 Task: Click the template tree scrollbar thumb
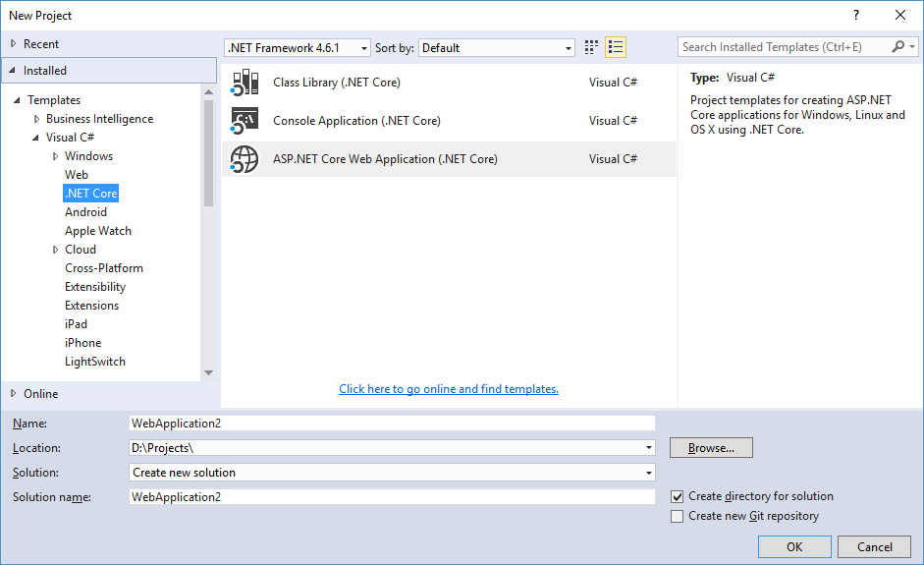pos(208,153)
